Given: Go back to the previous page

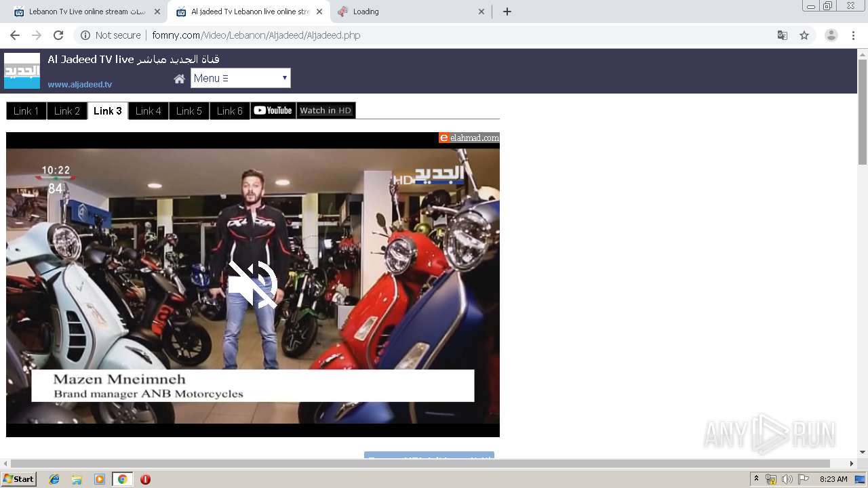Looking at the screenshot, I should 15,35.
